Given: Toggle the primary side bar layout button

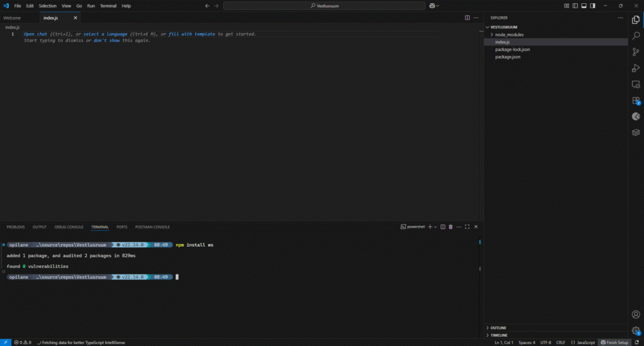Looking at the screenshot, I should point(592,6).
